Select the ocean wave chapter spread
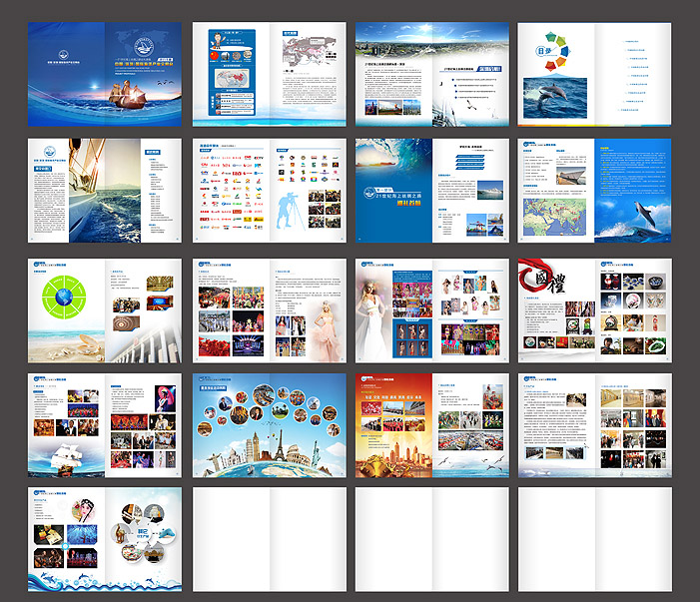Image resolution: width=700 pixels, height=602 pixels. [x=431, y=190]
